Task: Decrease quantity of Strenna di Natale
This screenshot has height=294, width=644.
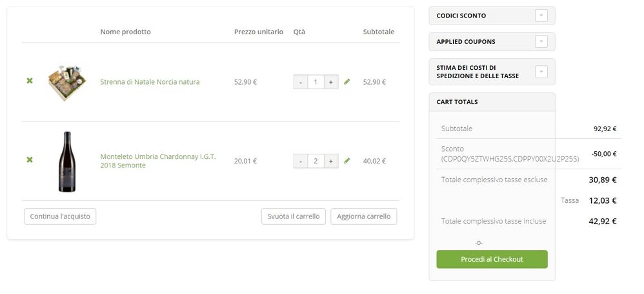Action: click(x=300, y=82)
